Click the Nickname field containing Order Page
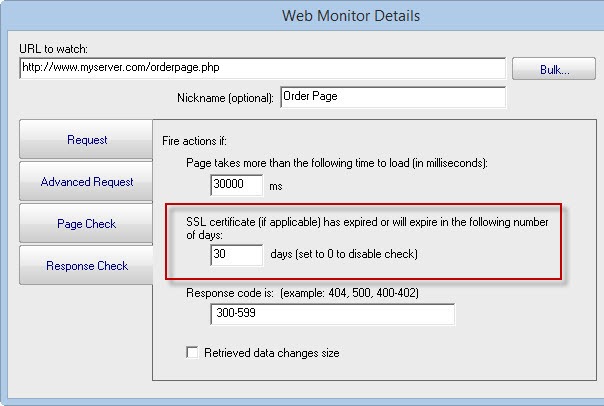The image size is (604, 406). 393,97
